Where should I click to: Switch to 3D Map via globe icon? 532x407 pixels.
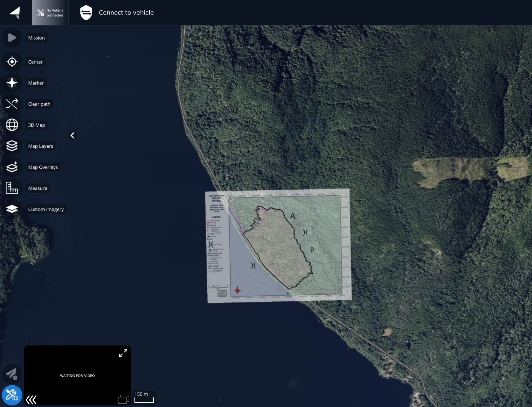point(12,125)
